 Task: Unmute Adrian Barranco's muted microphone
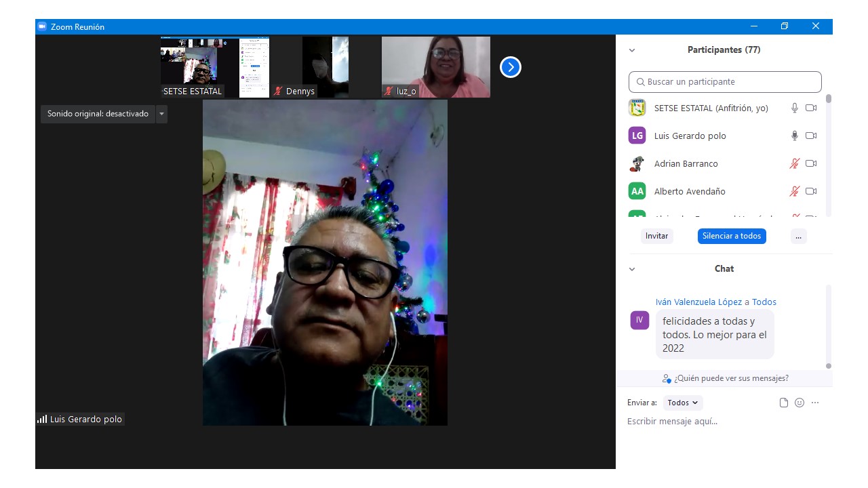coord(795,163)
